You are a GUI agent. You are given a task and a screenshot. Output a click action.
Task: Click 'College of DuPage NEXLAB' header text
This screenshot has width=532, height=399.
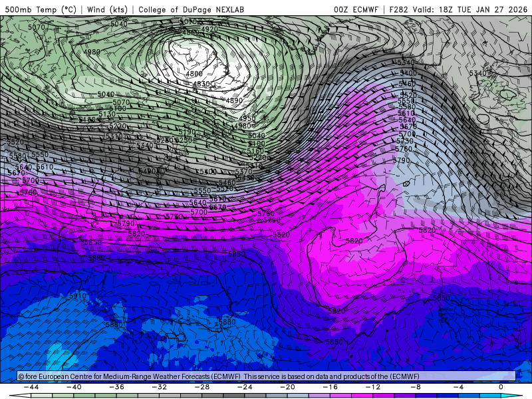[191, 9]
